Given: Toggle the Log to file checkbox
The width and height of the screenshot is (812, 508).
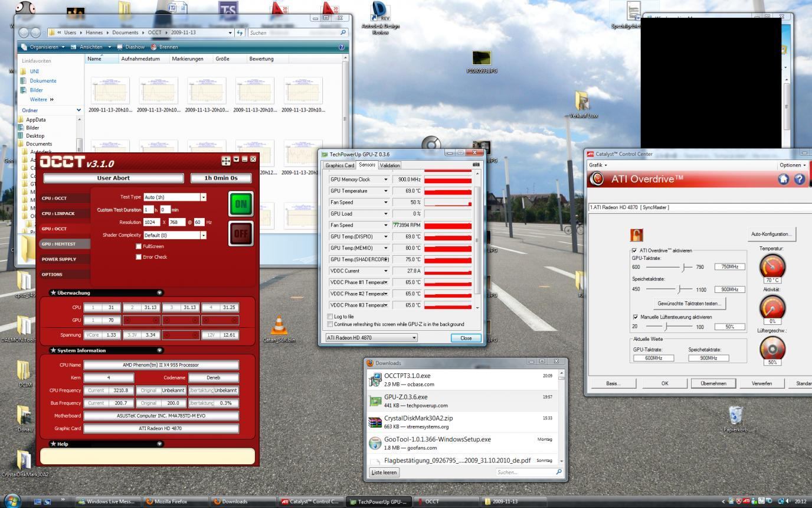Looking at the screenshot, I should (x=330, y=317).
